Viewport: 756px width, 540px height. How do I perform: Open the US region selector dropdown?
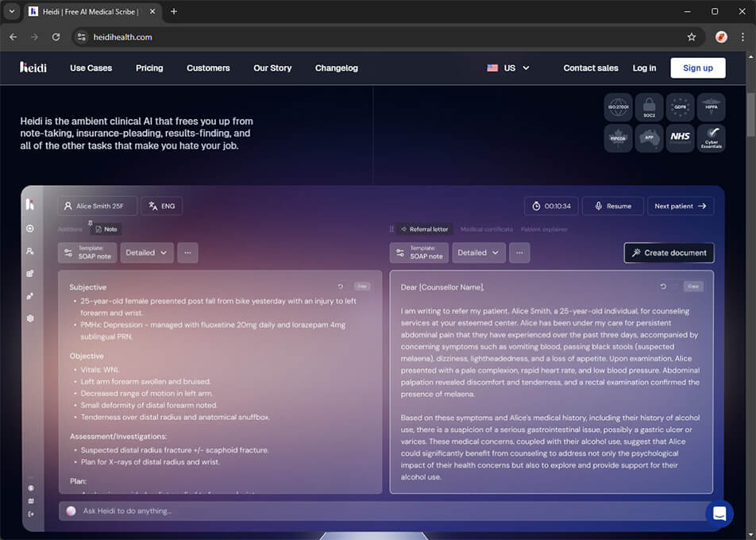508,68
